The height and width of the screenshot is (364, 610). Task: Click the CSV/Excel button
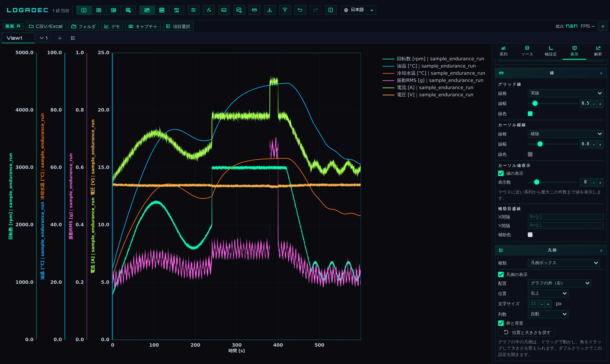click(x=46, y=26)
